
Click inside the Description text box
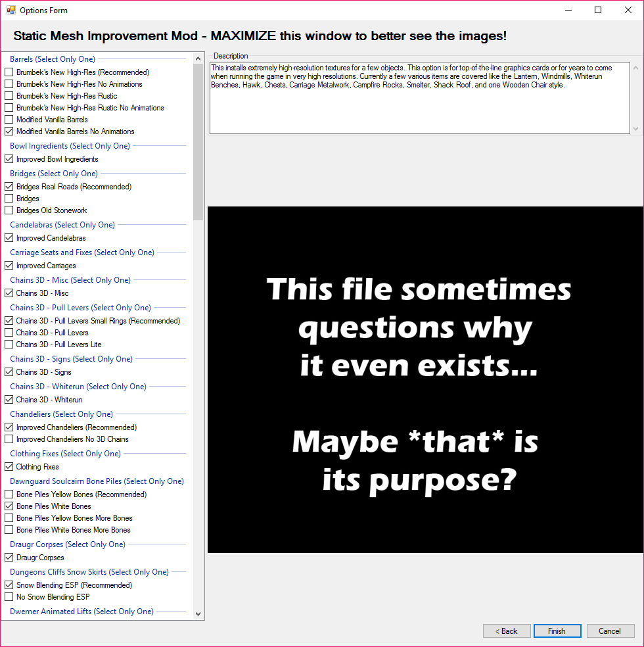tap(420, 98)
